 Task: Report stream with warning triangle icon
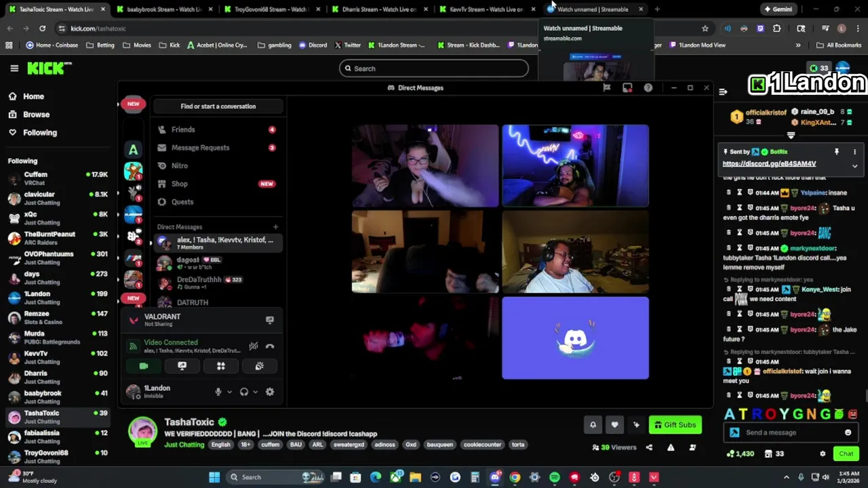coord(671,447)
